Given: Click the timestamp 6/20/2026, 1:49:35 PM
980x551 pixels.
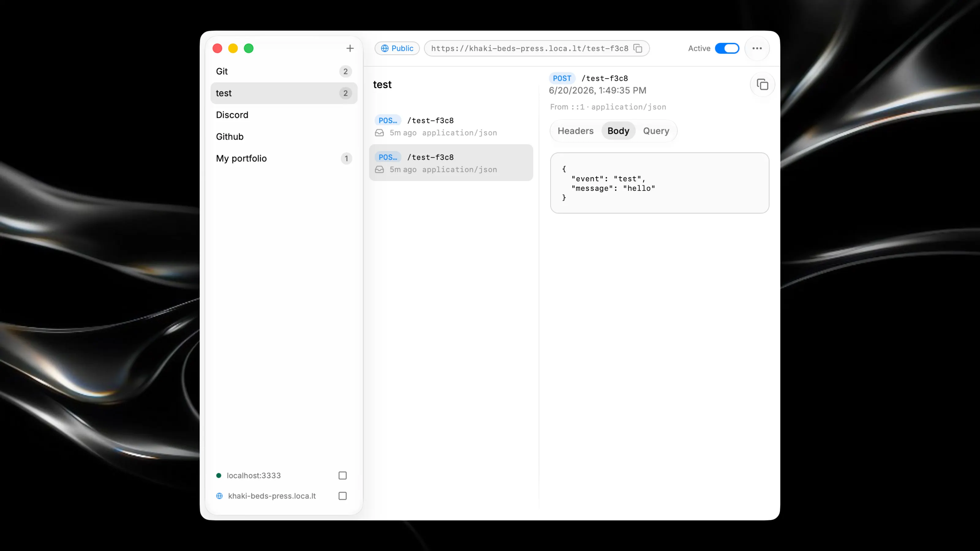Looking at the screenshot, I should [597, 91].
